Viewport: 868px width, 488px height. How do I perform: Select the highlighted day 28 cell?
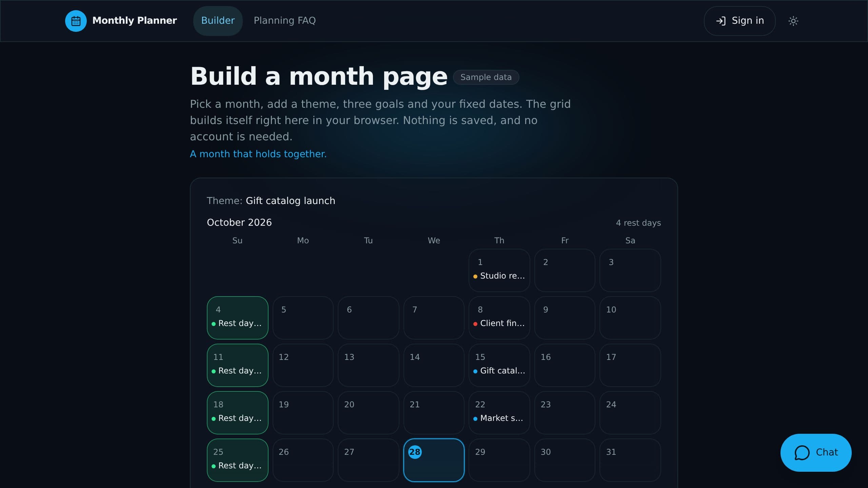(x=434, y=460)
